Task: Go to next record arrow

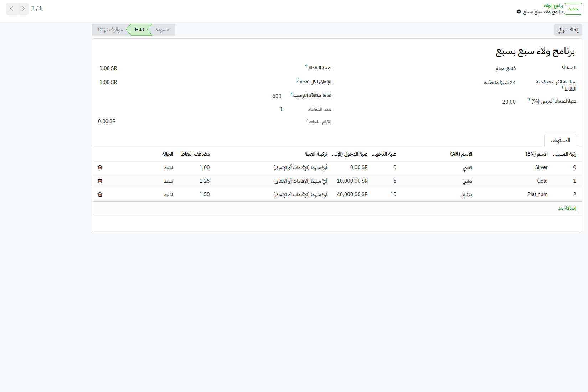Action: coord(23,9)
